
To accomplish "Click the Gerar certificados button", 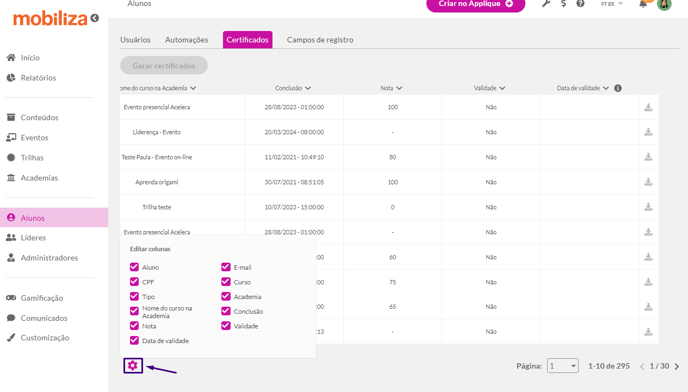I will 164,65.
